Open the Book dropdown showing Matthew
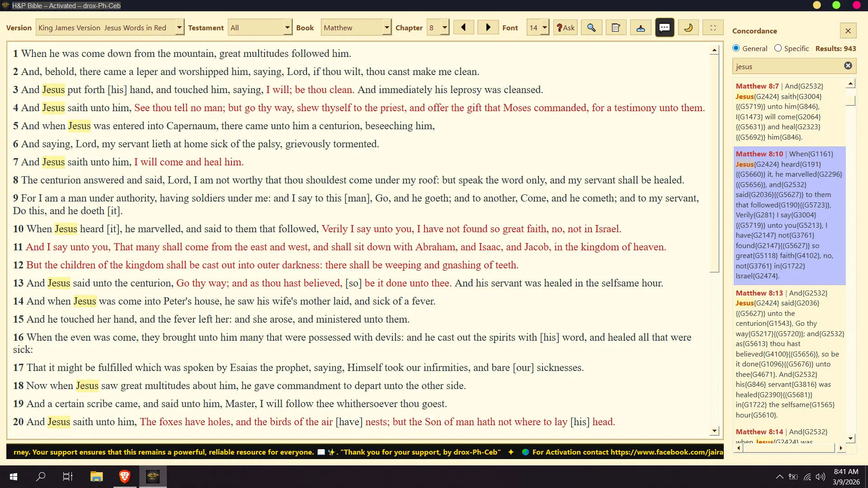This screenshot has width=868, height=488. pyautogui.click(x=356, y=28)
